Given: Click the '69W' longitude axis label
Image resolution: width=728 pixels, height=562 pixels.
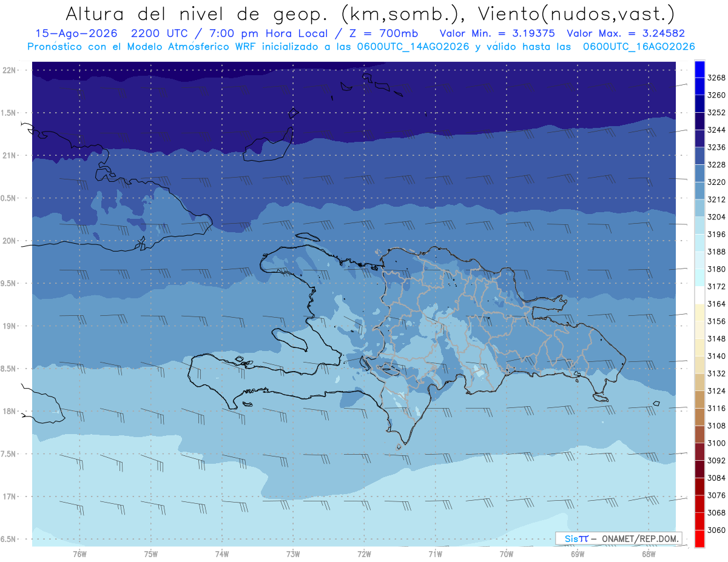Looking at the screenshot, I should (578, 554).
